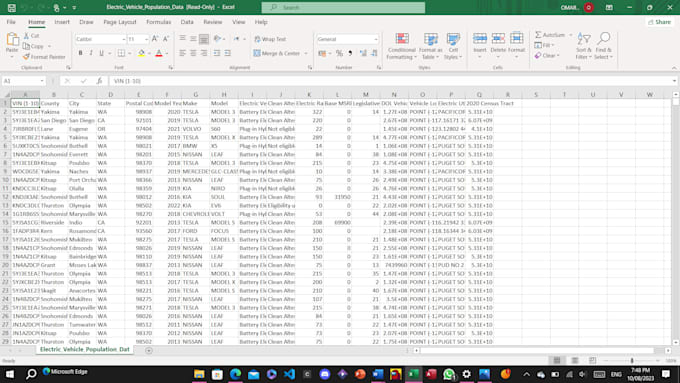Open Cell Styles gallery

pyautogui.click(x=453, y=46)
